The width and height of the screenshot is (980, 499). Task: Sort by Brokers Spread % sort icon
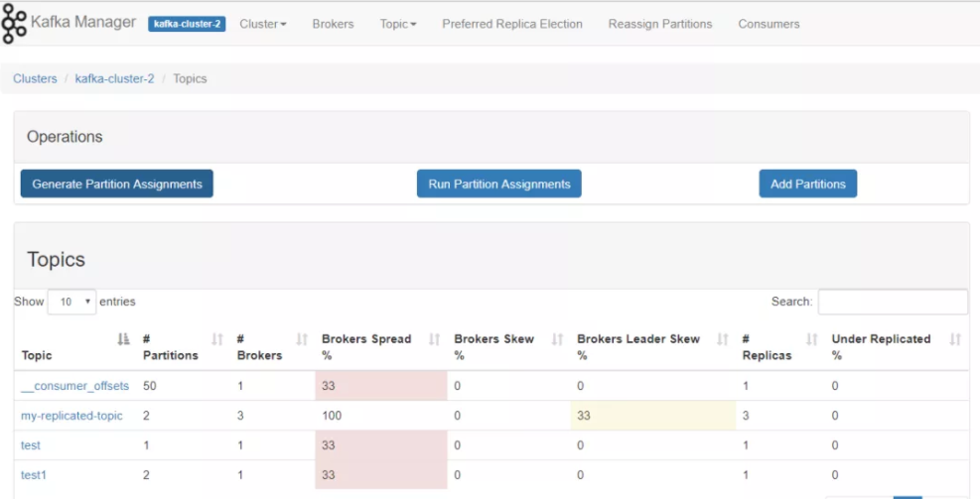point(434,339)
